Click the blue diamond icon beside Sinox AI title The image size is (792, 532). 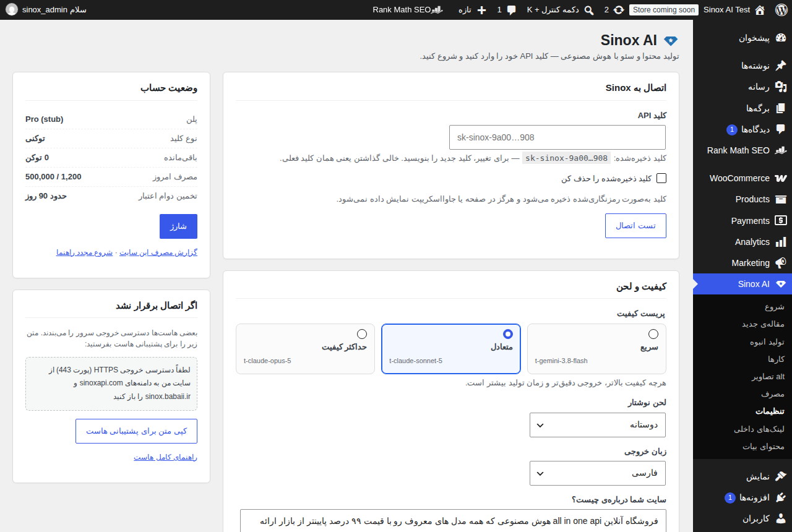click(x=671, y=40)
